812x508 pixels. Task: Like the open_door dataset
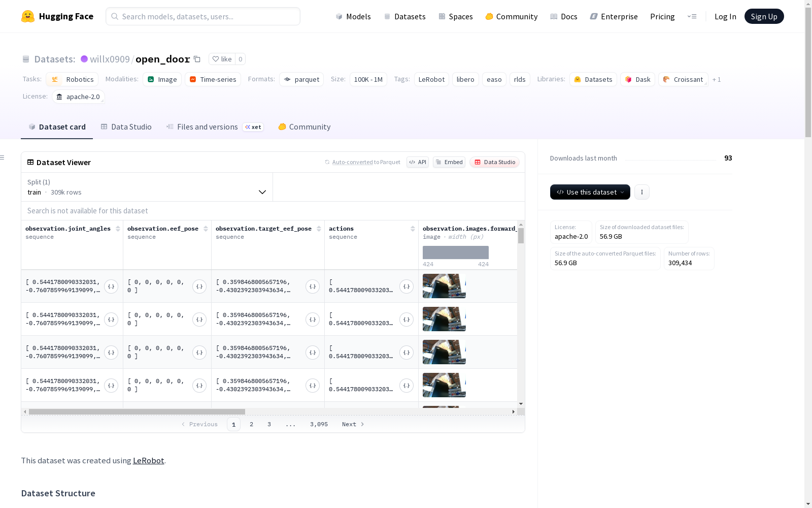pos(222,59)
